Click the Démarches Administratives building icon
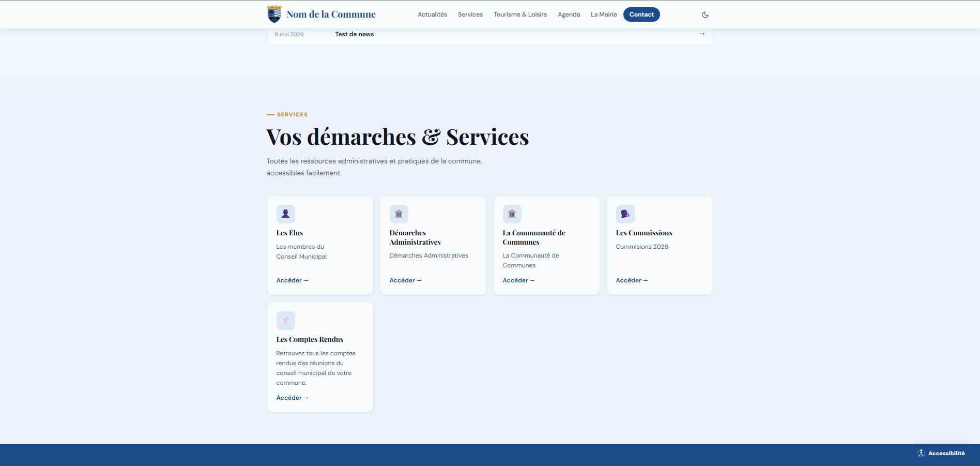 [399, 214]
